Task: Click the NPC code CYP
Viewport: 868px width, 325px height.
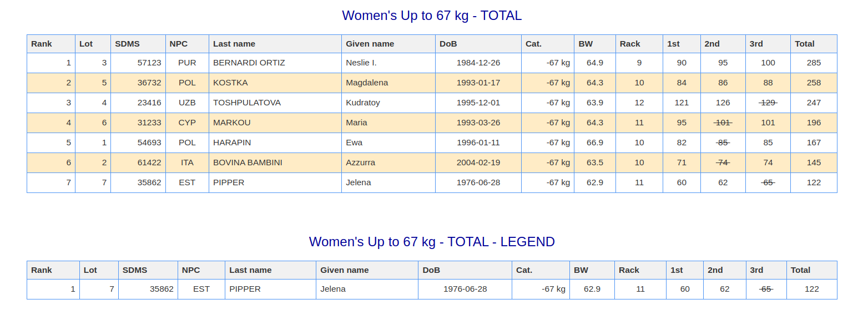Action: pos(187,123)
